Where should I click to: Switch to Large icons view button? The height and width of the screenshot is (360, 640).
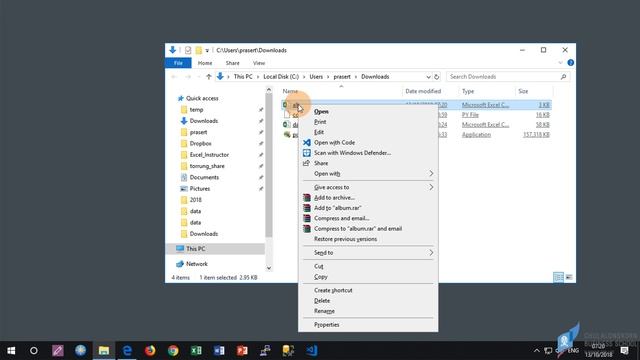pyautogui.click(x=569, y=277)
